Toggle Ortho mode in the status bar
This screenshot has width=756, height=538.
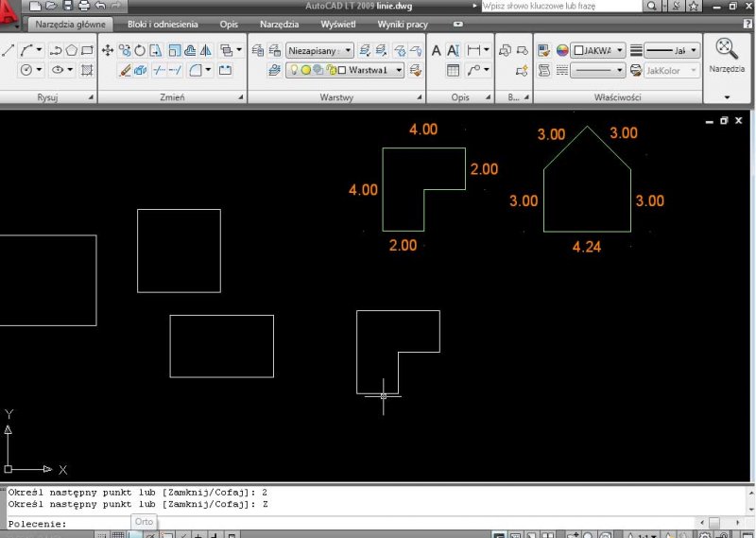133,535
